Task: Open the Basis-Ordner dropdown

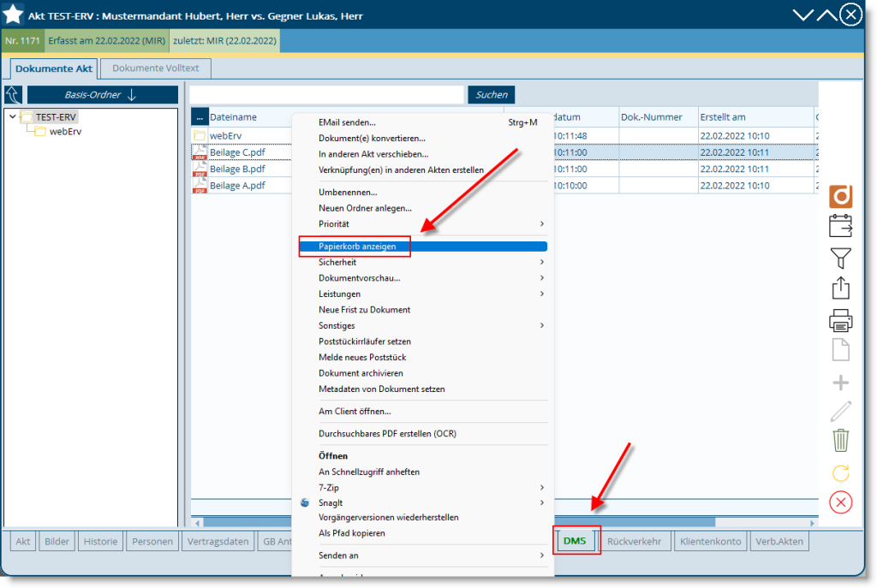Action: 102,95
